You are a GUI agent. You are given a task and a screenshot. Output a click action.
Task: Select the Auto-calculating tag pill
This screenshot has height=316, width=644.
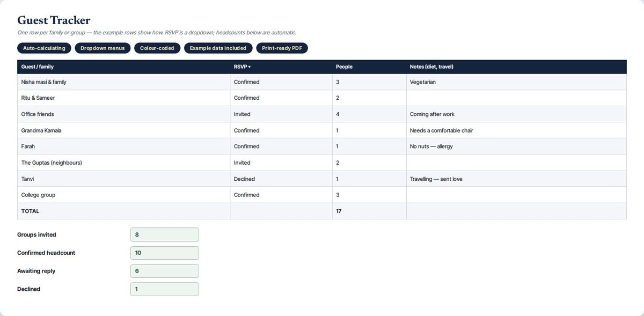click(44, 48)
